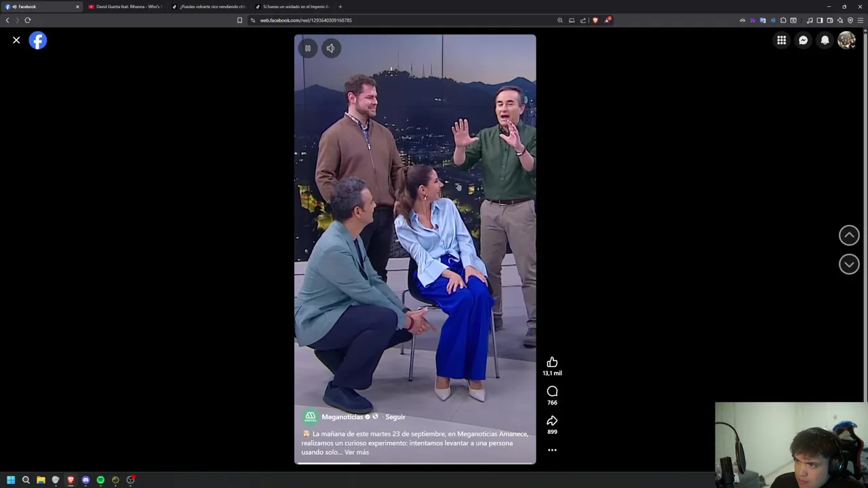Screen dimensions: 868x488
Task: Open Brave VPN shield icon
Action: pyautogui.click(x=850, y=20)
